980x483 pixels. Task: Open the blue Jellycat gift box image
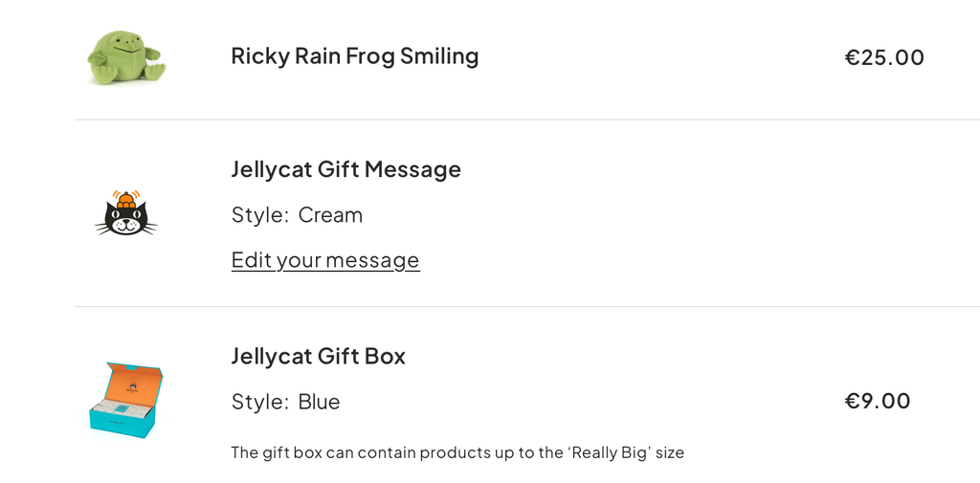pyautogui.click(x=125, y=400)
